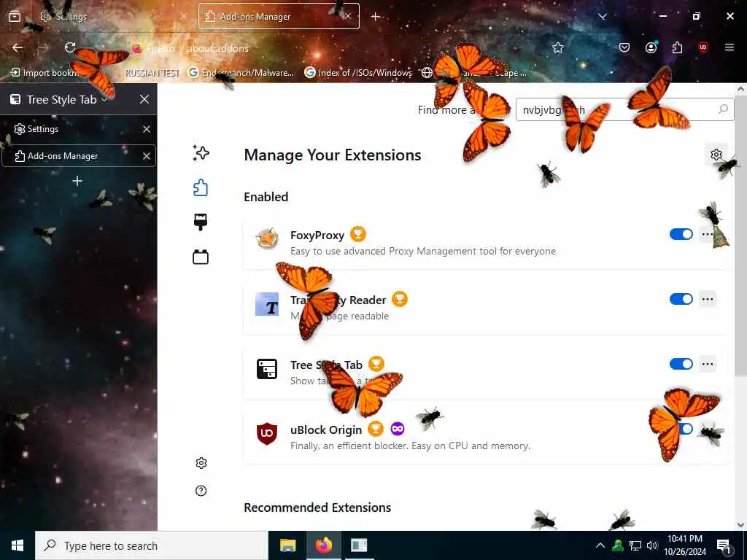Open Themes category paintbrush icon
The image size is (747, 560).
(201, 222)
